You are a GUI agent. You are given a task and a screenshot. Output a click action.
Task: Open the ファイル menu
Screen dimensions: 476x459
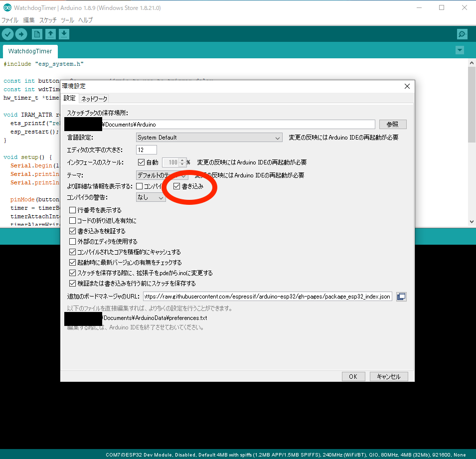coord(10,20)
